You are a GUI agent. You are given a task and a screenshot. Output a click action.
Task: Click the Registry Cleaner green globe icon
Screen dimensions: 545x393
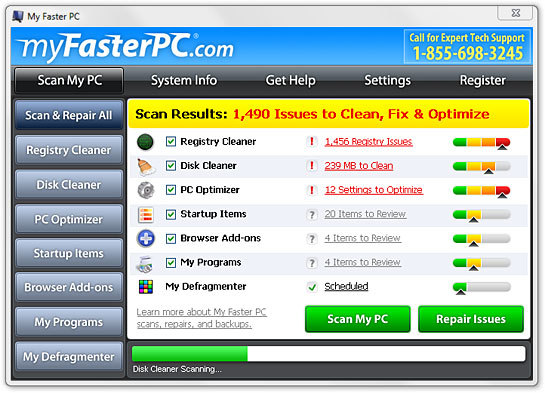click(145, 142)
